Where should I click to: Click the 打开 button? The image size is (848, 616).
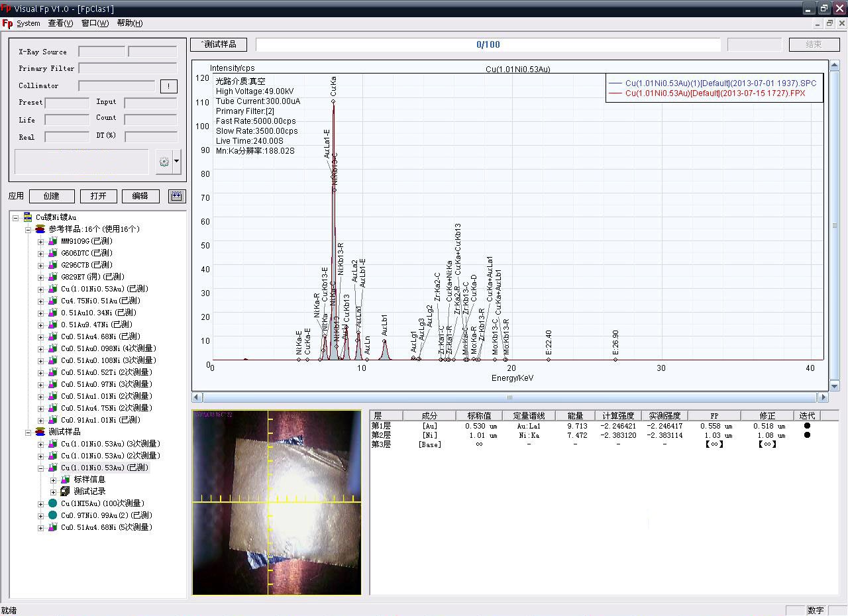[99, 196]
